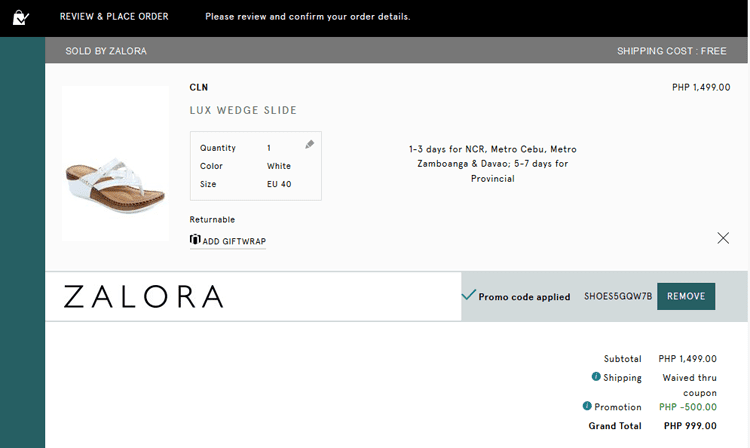Click Waived thru coupon shipping text

[689, 385]
